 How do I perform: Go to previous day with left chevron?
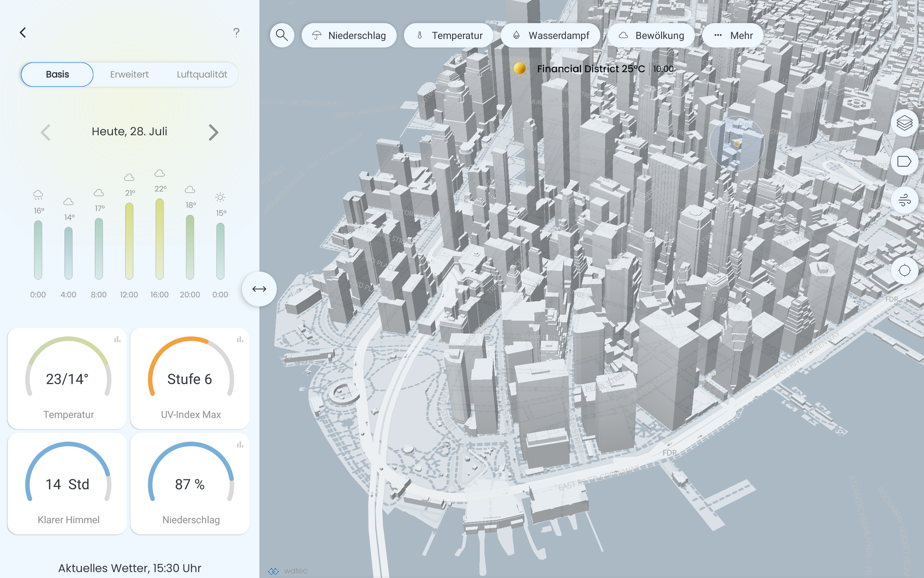tap(46, 132)
